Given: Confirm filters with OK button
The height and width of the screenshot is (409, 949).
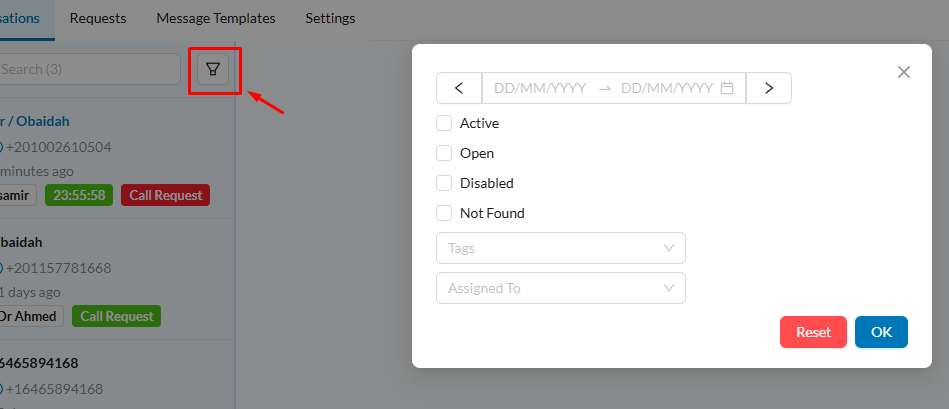Looking at the screenshot, I should pyautogui.click(x=881, y=332).
